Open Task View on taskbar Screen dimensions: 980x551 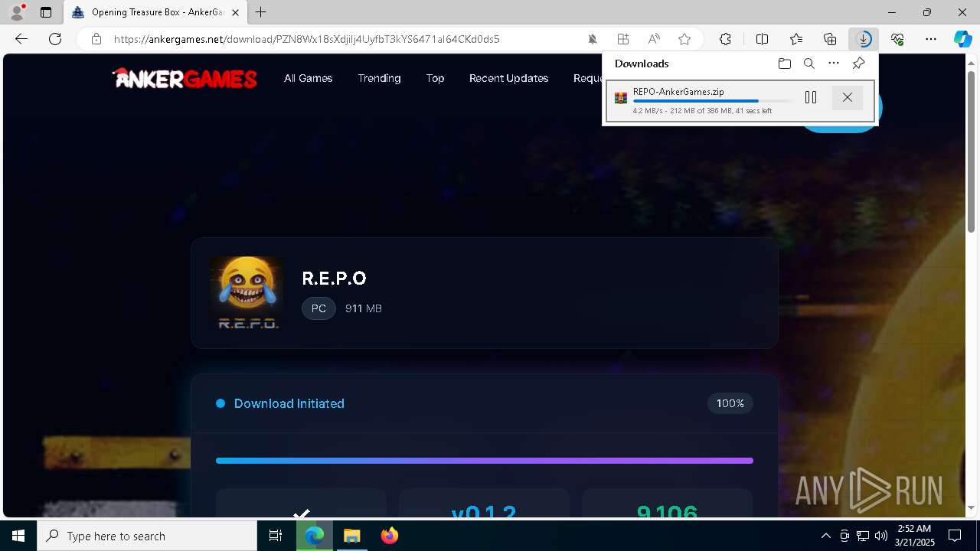coord(276,536)
